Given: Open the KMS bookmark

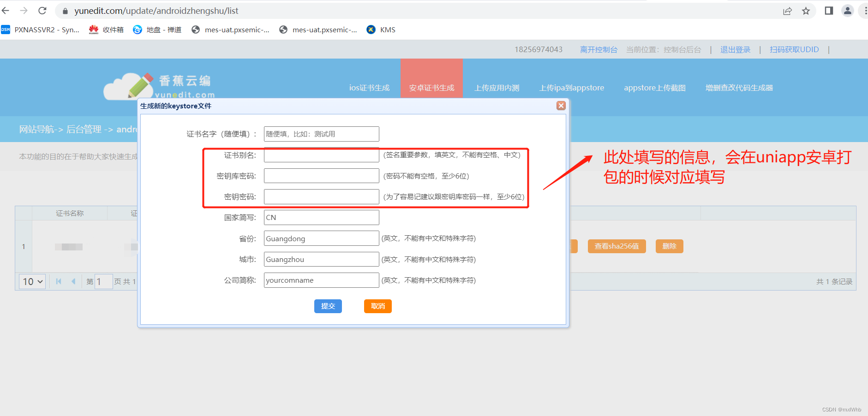Looking at the screenshot, I should pyautogui.click(x=381, y=30).
